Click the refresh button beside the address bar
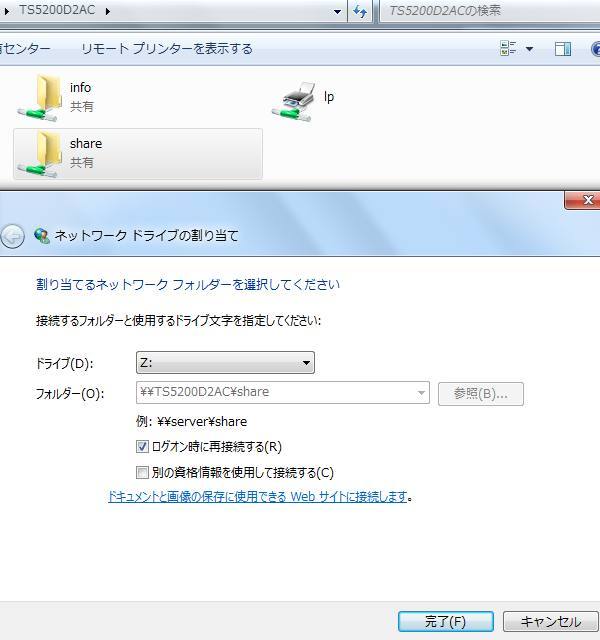Screen dimensions: 600x640 tap(360, 11)
